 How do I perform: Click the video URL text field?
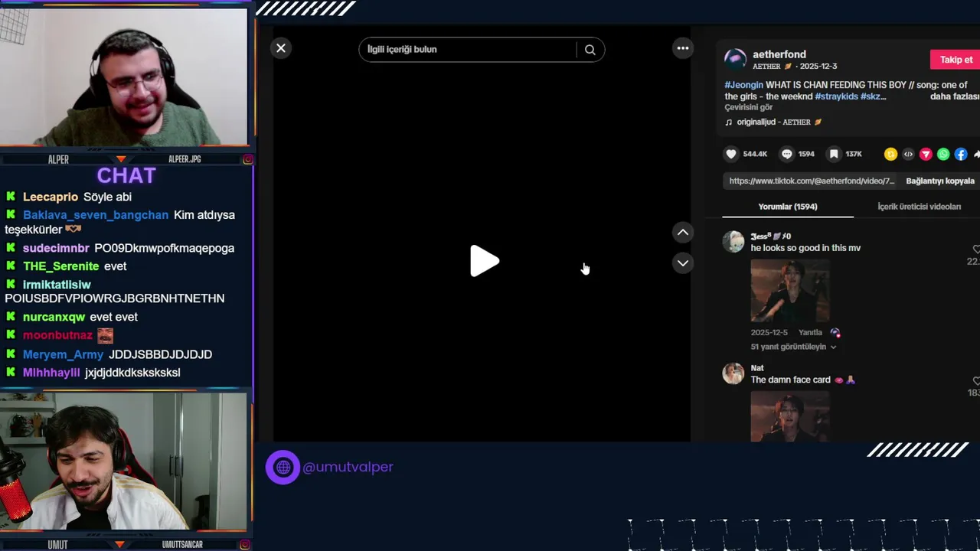pyautogui.click(x=812, y=181)
